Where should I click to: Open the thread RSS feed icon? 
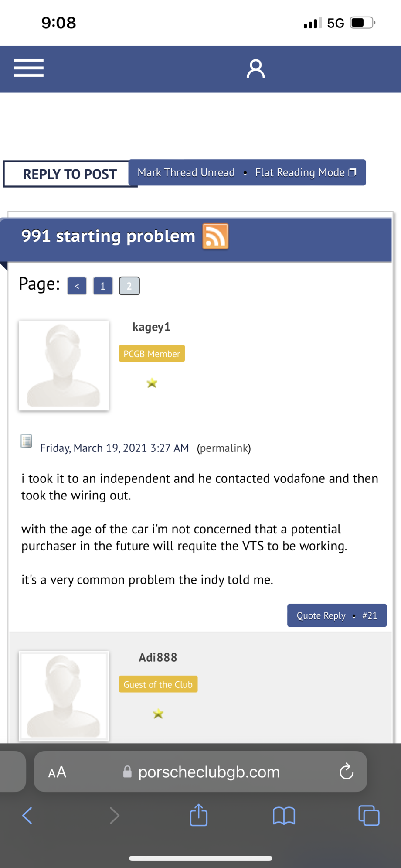pos(215,236)
